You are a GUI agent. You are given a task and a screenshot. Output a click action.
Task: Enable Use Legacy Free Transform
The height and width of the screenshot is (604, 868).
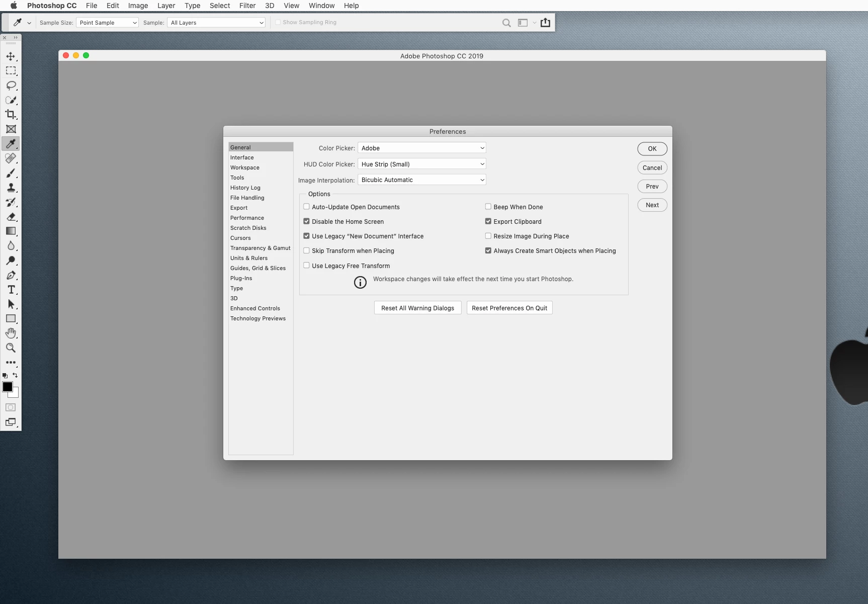pyautogui.click(x=306, y=266)
